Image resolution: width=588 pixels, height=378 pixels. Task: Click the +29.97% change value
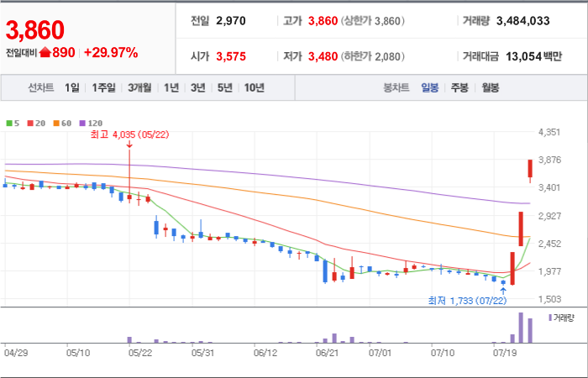point(111,53)
